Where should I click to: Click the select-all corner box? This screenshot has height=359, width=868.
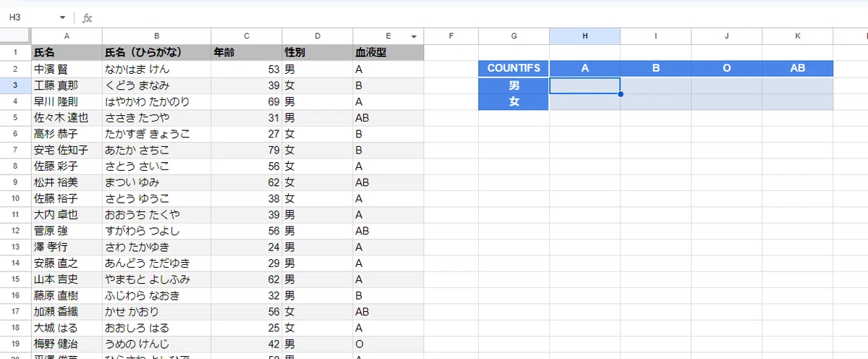(14, 36)
